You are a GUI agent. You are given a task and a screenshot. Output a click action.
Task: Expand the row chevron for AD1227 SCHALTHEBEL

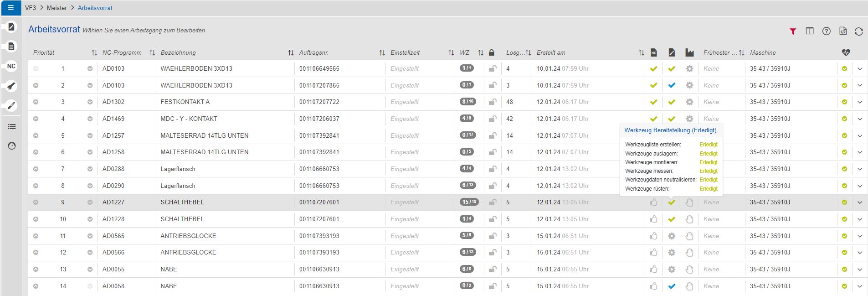[x=860, y=203]
